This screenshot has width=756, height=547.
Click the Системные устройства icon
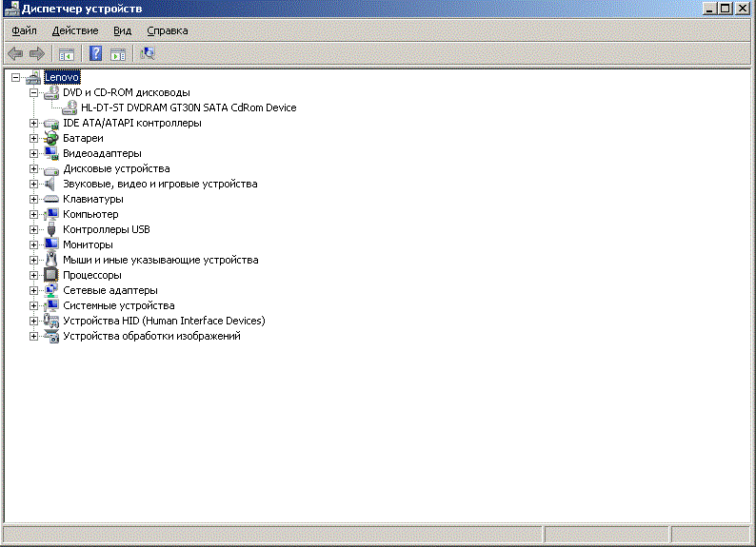click(51, 305)
